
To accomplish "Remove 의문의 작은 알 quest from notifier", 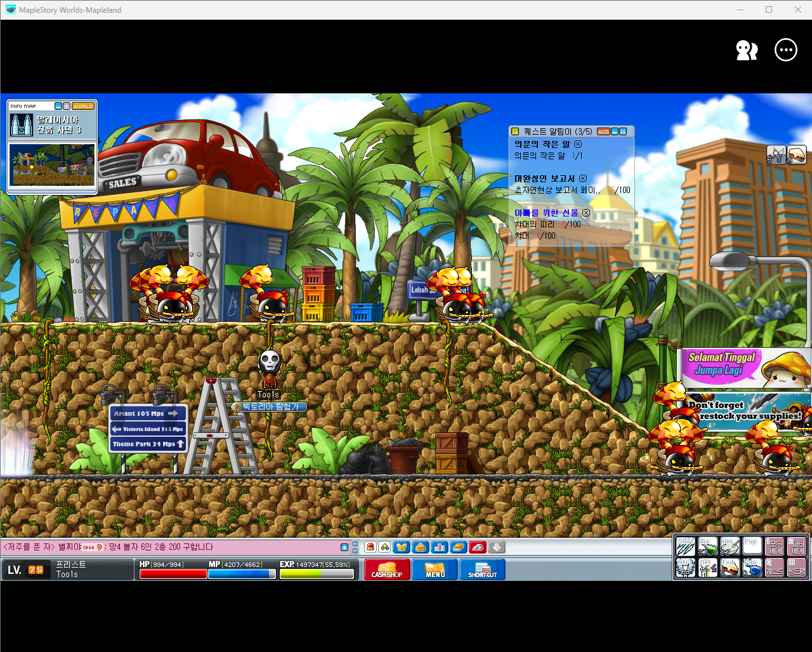I will (x=578, y=145).
